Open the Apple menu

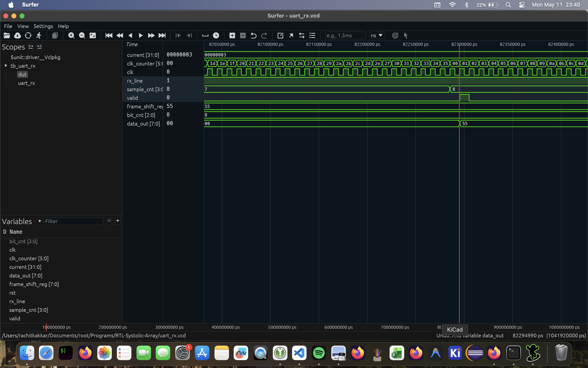coord(11,5)
